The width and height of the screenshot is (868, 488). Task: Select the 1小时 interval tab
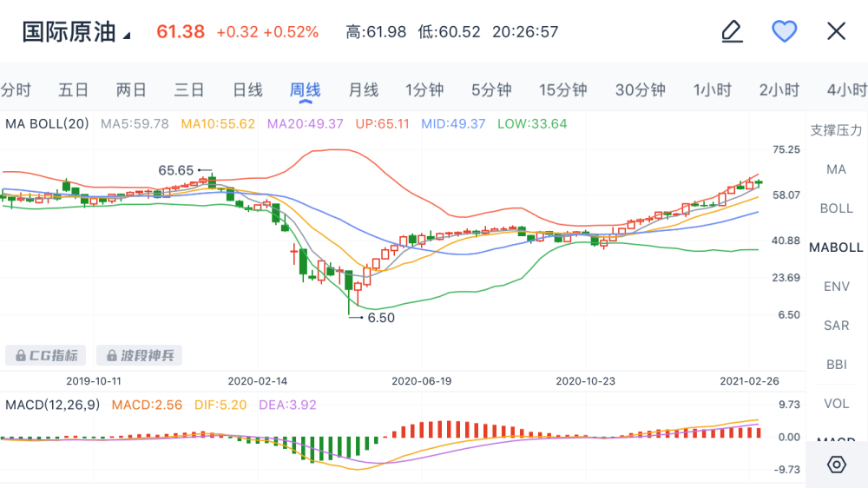pyautogui.click(x=713, y=89)
